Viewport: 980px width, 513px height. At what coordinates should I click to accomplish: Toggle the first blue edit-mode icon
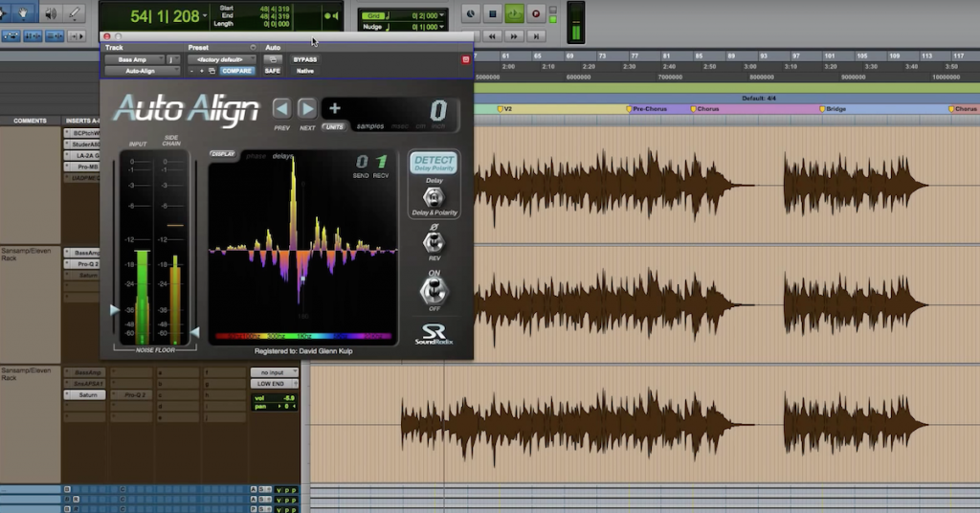pos(11,36)
